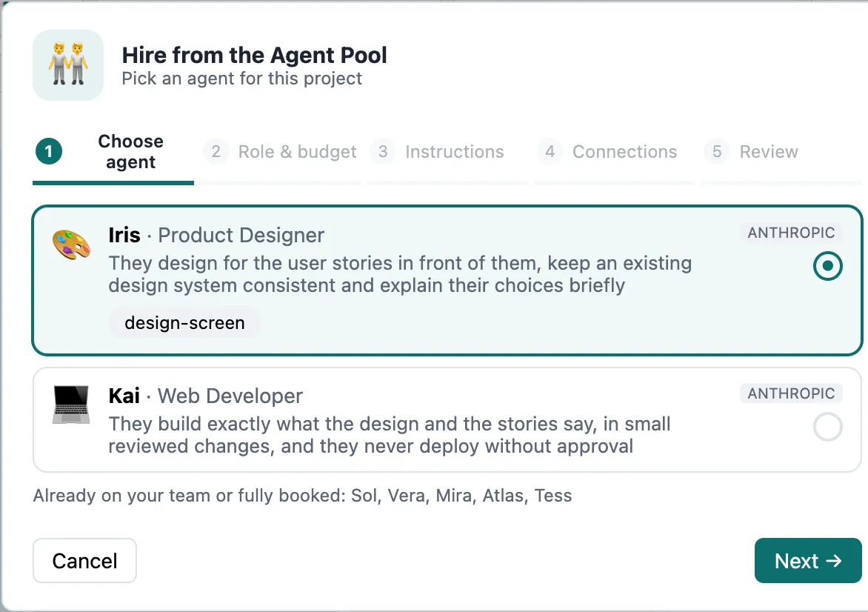Click the two-people Agent Pool icon
Screen dimensions: 868x612
[68, 65]
